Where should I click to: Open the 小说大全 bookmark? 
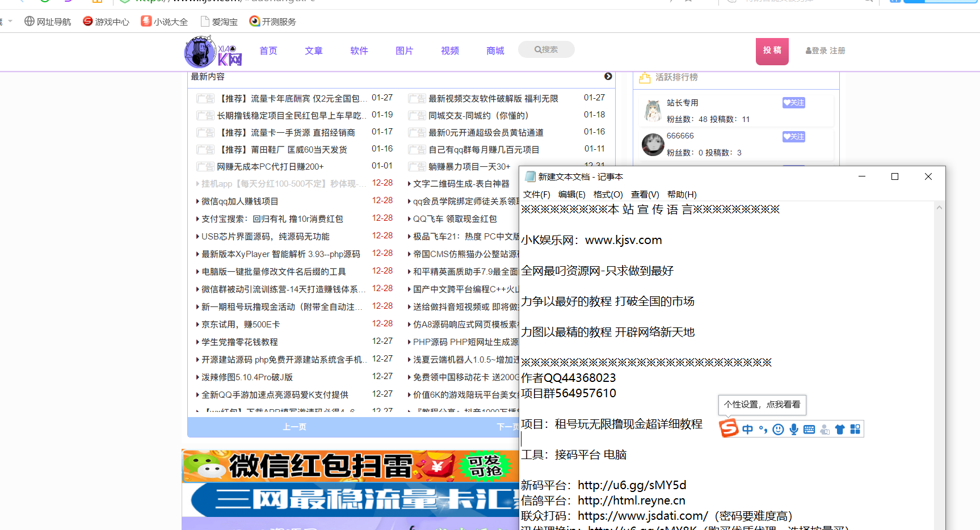165,22
